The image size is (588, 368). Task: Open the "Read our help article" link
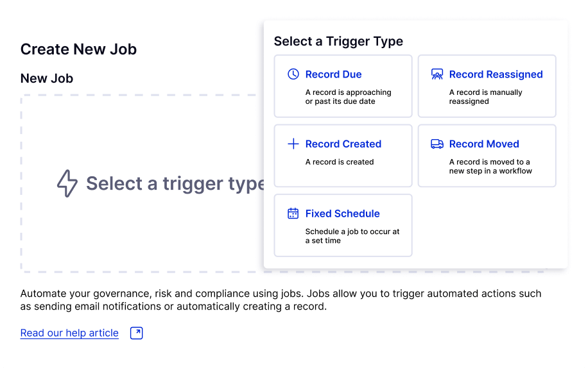[69, 333]
